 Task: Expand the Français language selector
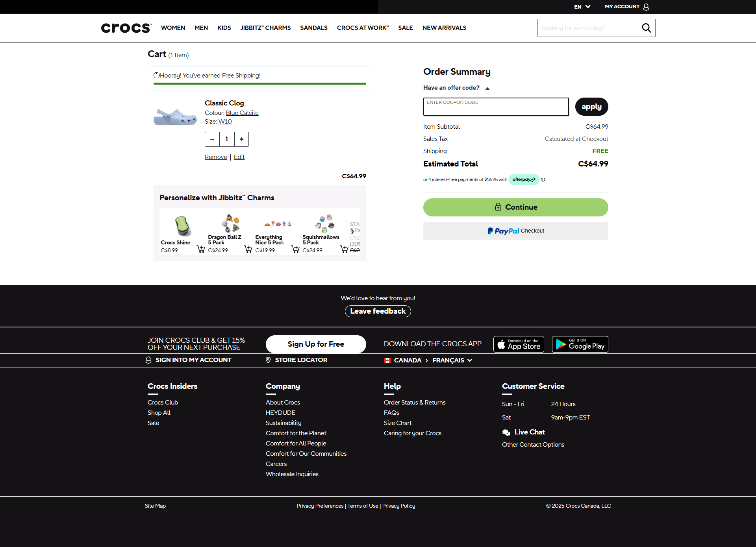coord(452,360)
